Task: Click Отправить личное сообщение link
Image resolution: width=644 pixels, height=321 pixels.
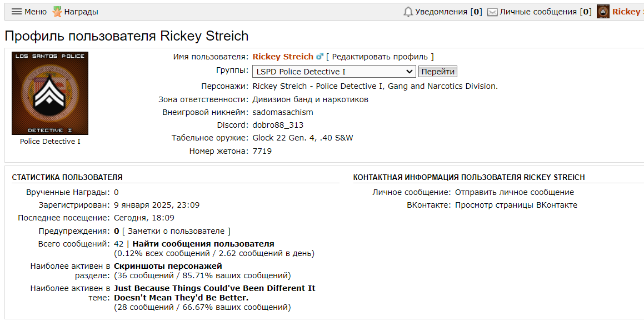Action: coord(514,192)
